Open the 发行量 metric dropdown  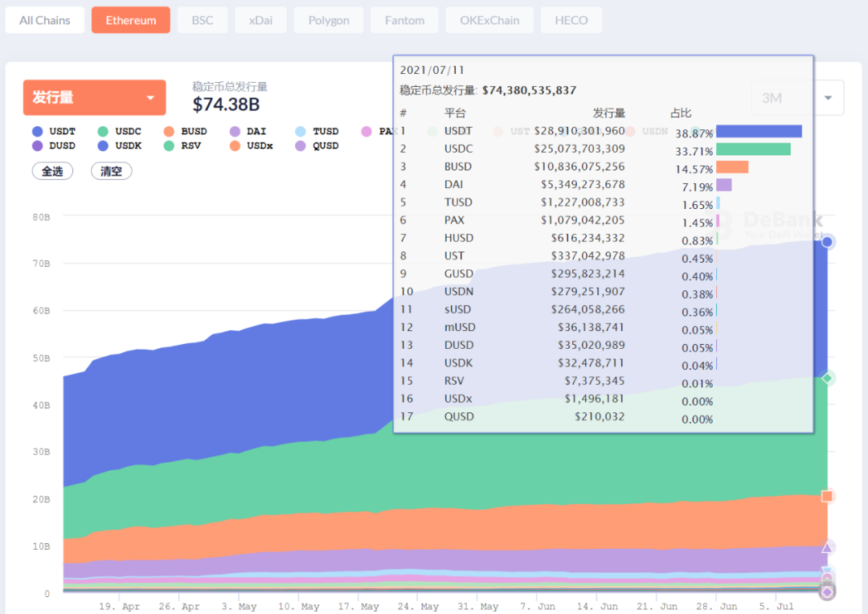point(95,97)
